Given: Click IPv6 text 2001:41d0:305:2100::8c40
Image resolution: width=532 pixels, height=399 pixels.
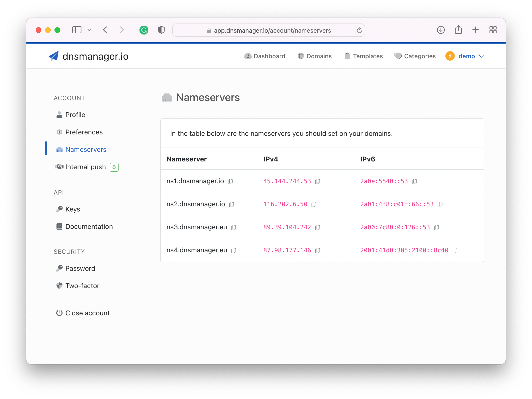Looking at the screenshot, I should (404, 250).
